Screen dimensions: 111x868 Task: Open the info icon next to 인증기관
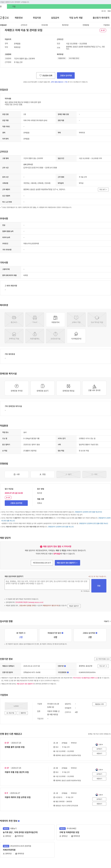click(65, 666)
